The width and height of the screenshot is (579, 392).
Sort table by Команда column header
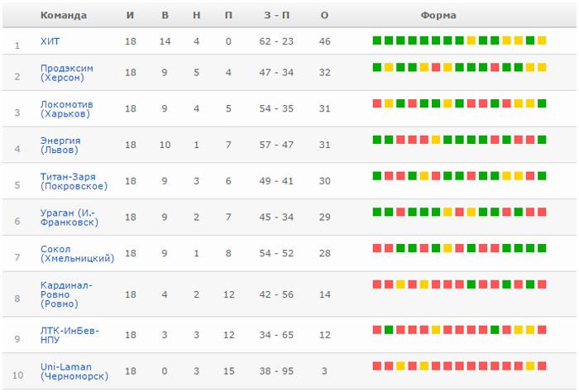tap(64, 15)
